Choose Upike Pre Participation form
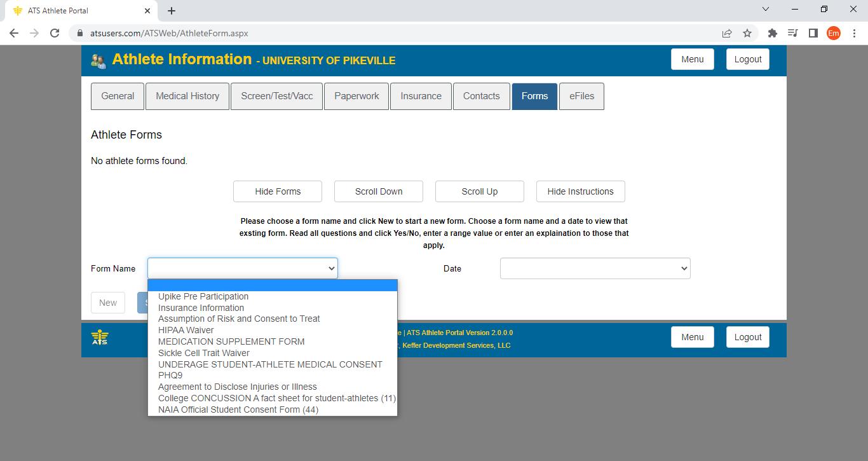 coord(273,296)
